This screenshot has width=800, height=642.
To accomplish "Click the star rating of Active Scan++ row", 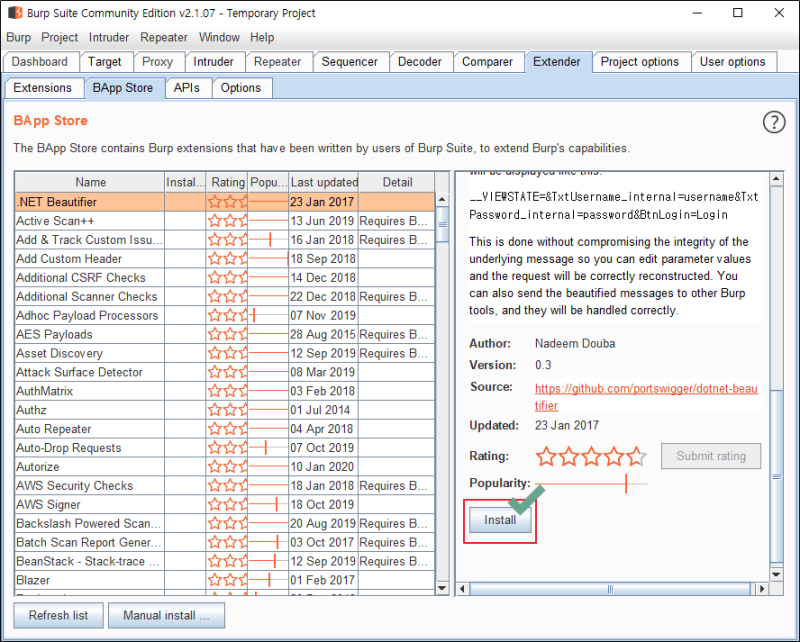I will click(227, 221).
